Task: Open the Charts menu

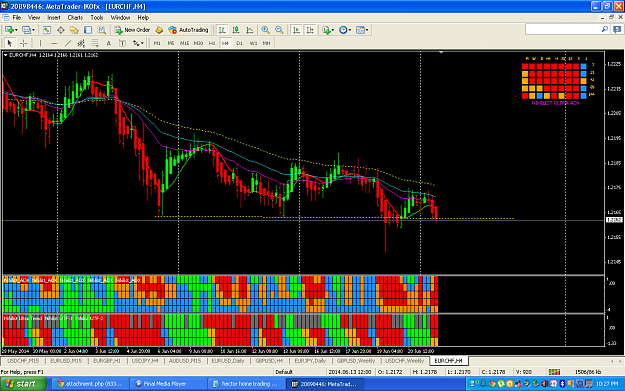Action: (x=75, y=18)
